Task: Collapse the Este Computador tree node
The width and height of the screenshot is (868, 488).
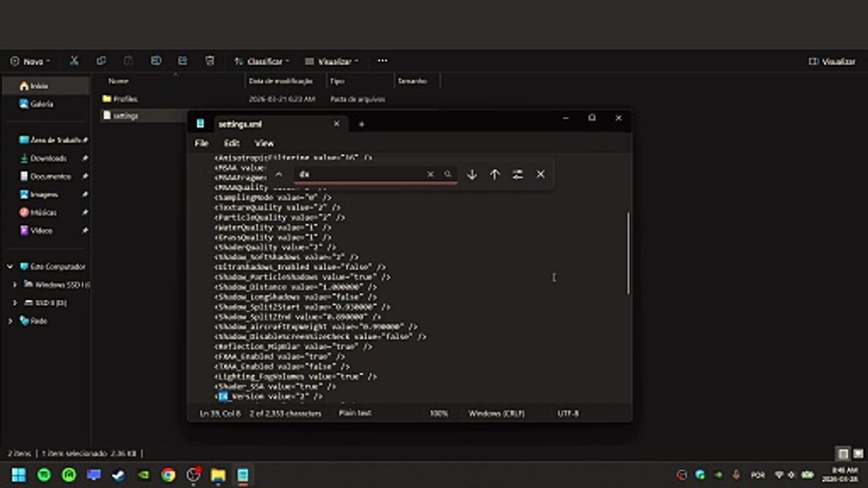Action: [10, 267]
